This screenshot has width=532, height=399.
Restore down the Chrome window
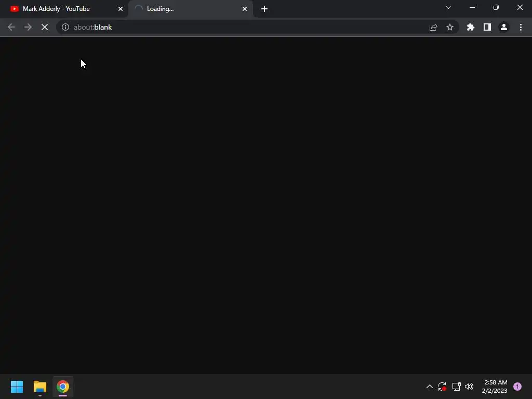(496, 7)
